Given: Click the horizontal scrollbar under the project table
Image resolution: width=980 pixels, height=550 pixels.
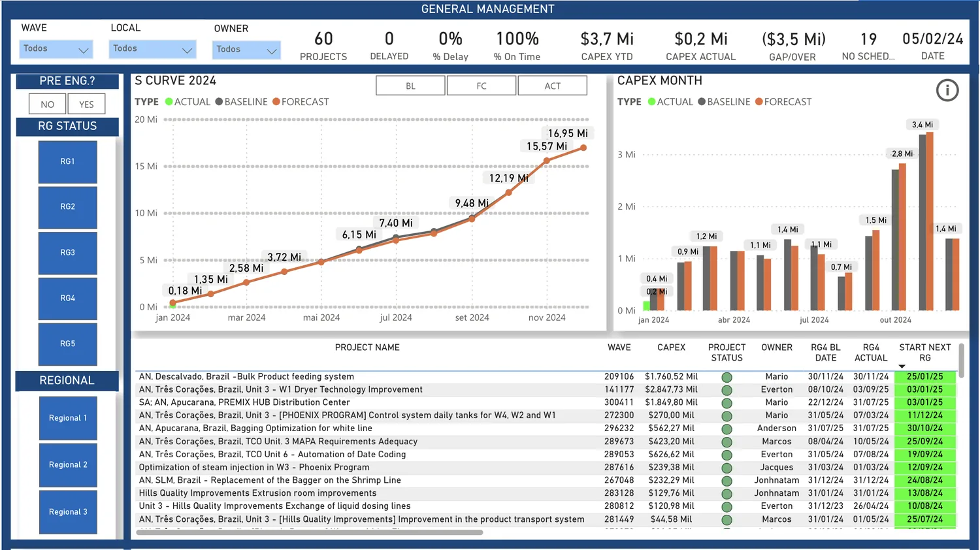Looking at the screenshot, I should click(x=310, y=532).
